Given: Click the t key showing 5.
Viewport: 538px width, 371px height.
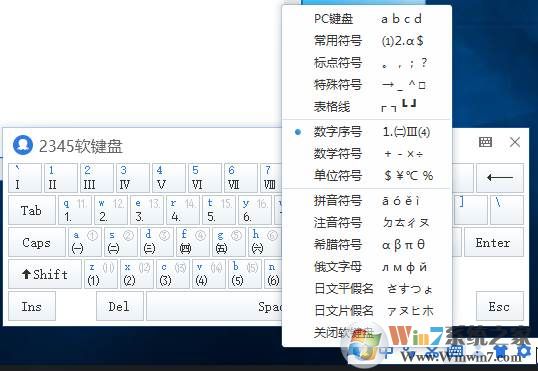Looking at the screenshot, I should (219, 210).
